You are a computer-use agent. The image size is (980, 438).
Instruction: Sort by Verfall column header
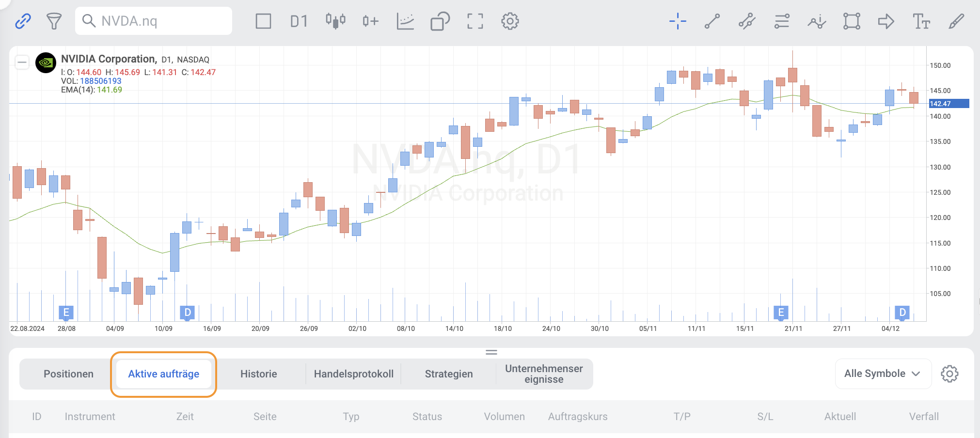(x=924, y=417)
